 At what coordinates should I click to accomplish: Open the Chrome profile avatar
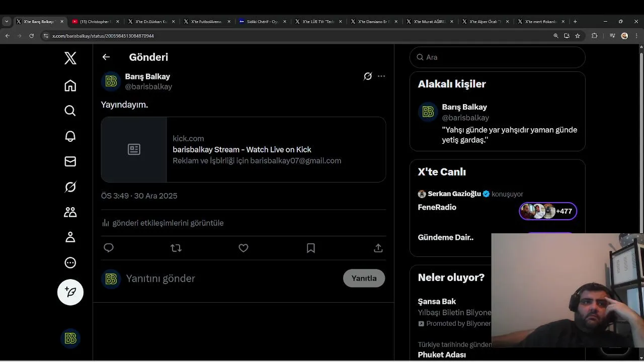[624, 36]
